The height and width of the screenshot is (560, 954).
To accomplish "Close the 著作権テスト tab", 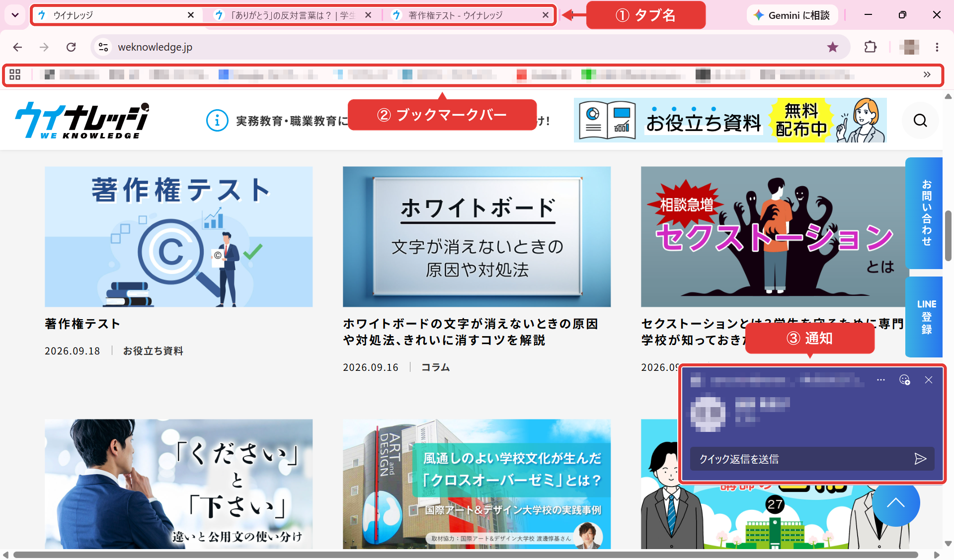I will (546, 15).
